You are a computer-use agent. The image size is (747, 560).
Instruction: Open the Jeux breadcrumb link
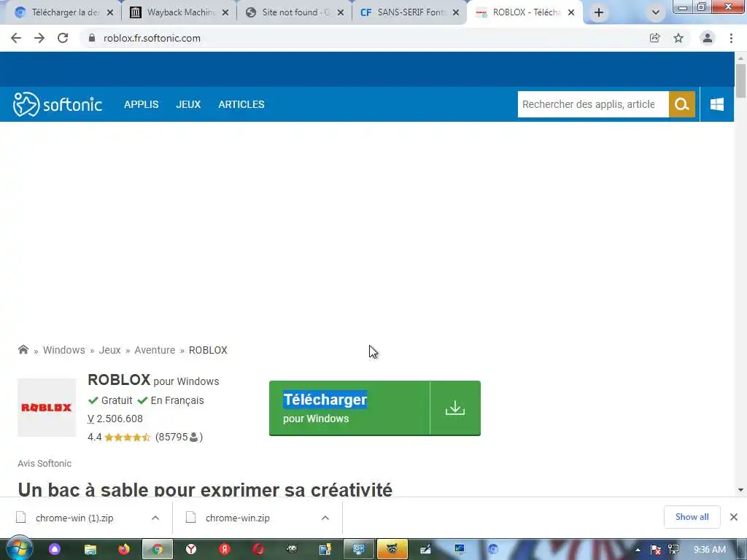pos(109,350)
